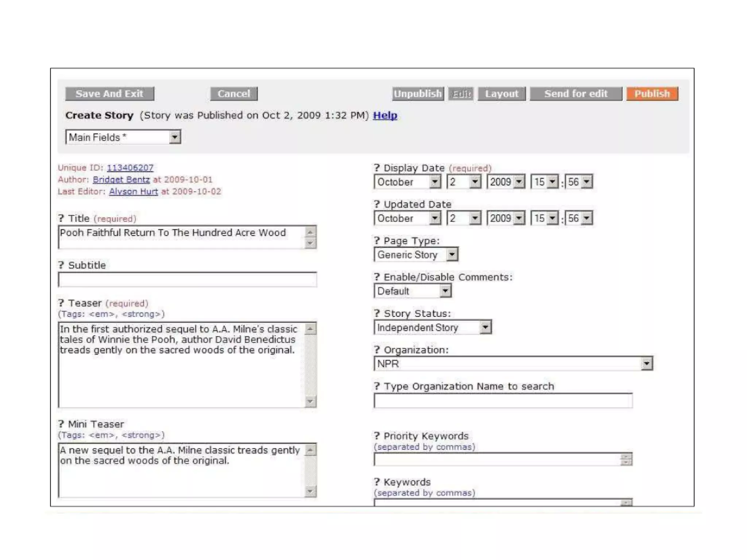Click the Send for edit button
Viewport: 747px width, 560px height.
pyautogui.click(x=576, y=94)
